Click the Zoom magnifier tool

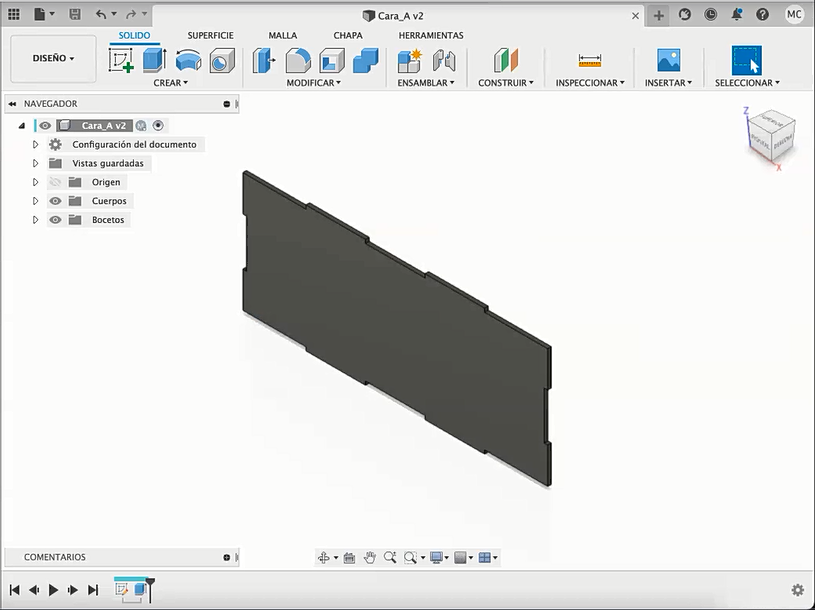click(390, 558)
